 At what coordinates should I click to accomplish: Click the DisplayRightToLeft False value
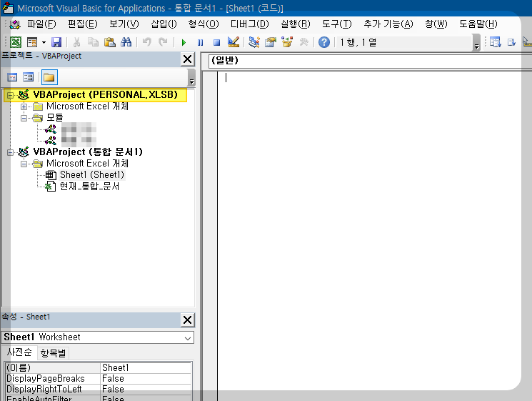146,390
